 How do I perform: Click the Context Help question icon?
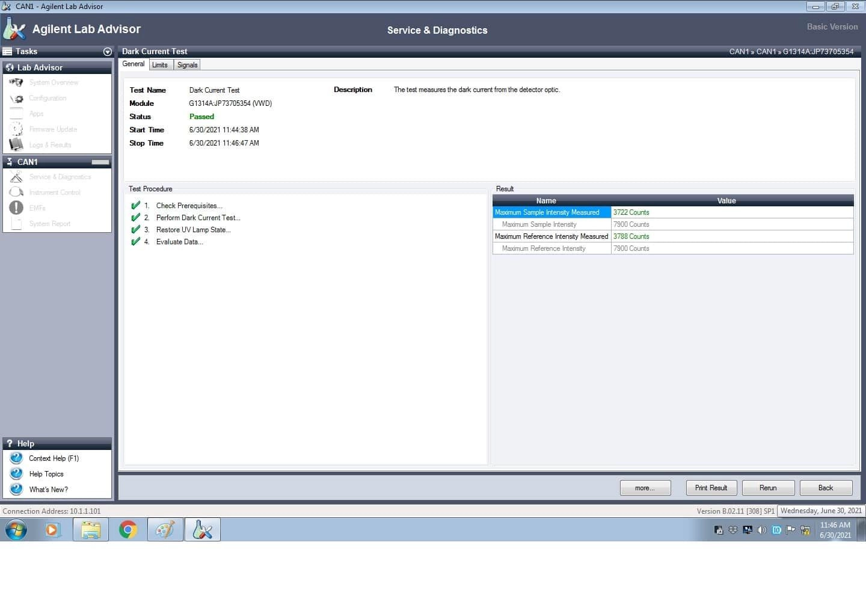tap(16, 458)
